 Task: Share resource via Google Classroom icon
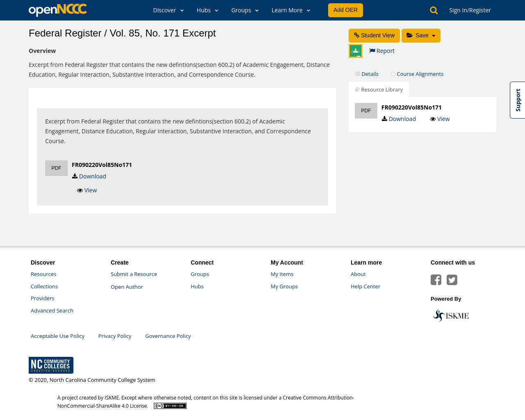click(355, 51)
